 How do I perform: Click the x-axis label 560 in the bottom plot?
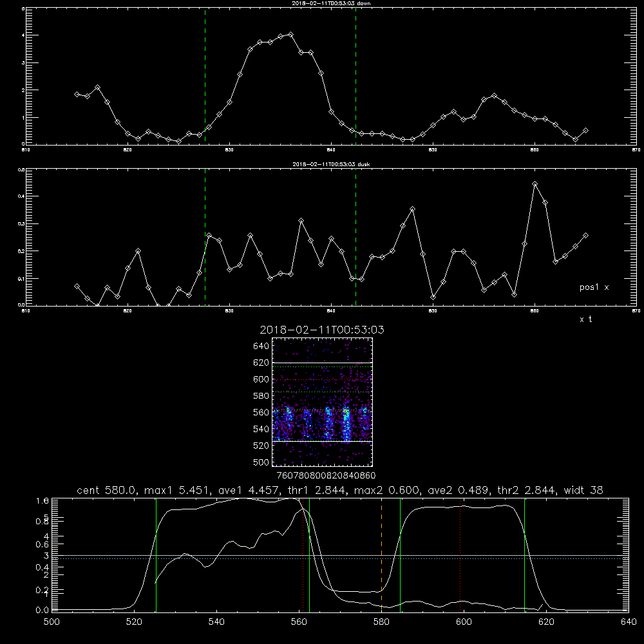[299, 622]
